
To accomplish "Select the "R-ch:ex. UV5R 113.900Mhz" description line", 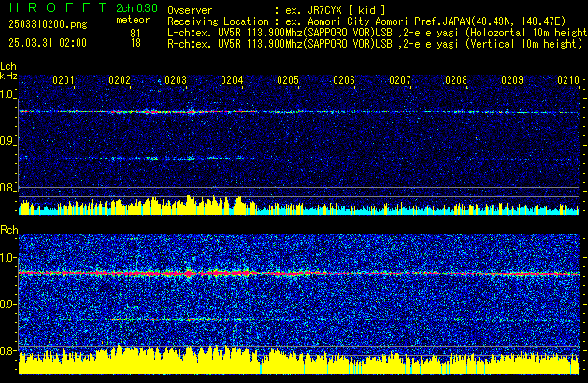I will point(375,44).
